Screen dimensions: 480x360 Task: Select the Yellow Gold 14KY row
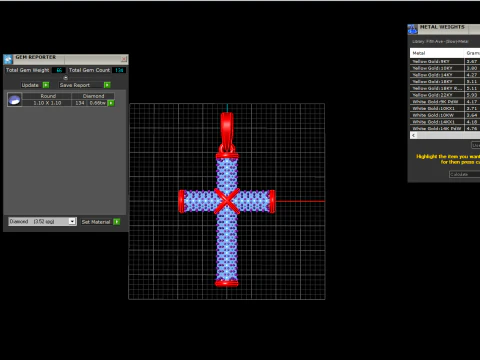tap(445, 75)
